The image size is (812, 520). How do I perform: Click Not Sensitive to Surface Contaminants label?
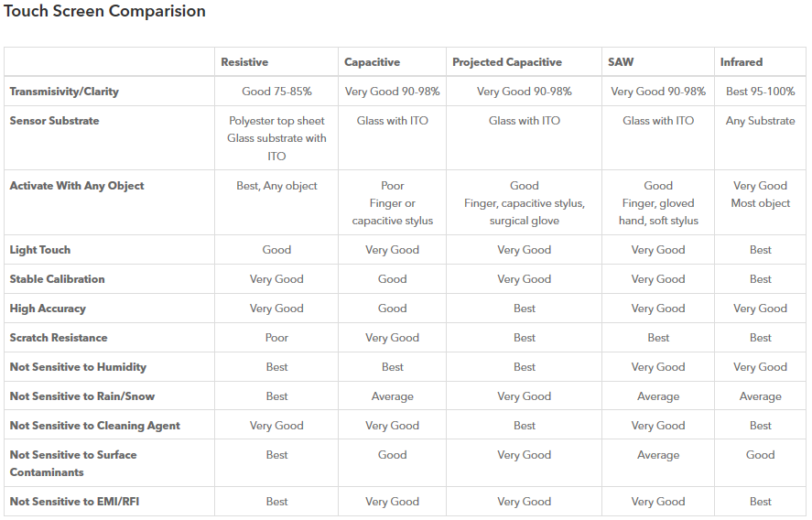[73, 463]
